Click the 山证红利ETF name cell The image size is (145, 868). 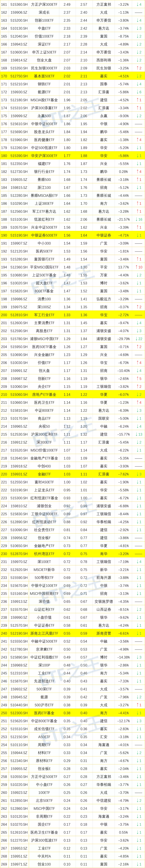44,610
